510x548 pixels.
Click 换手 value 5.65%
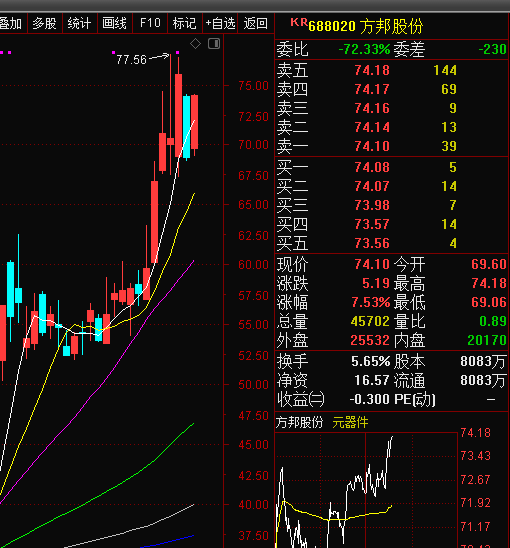pyautogui.click(x=371, y=361)
